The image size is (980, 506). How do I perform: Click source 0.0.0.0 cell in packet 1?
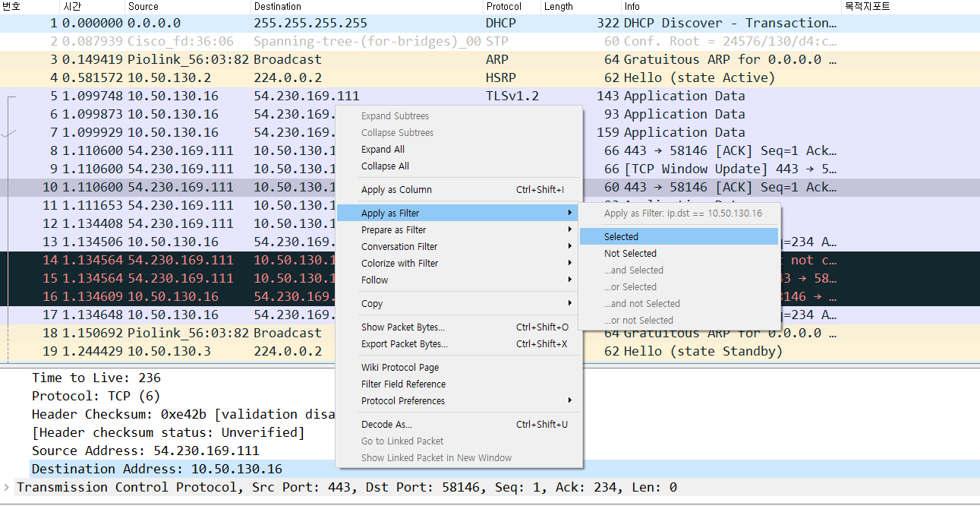point(154,24)
